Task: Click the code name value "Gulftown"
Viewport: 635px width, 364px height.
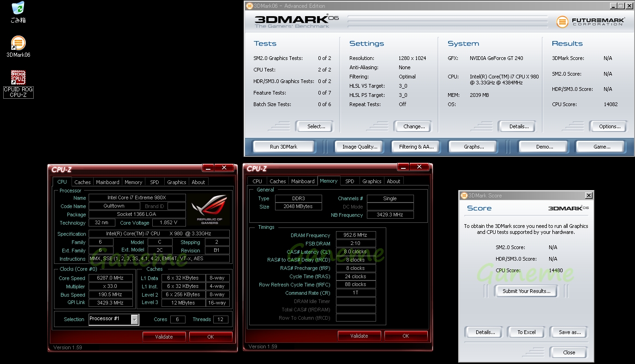Action: pyautogui.click(x=114, y=206)
